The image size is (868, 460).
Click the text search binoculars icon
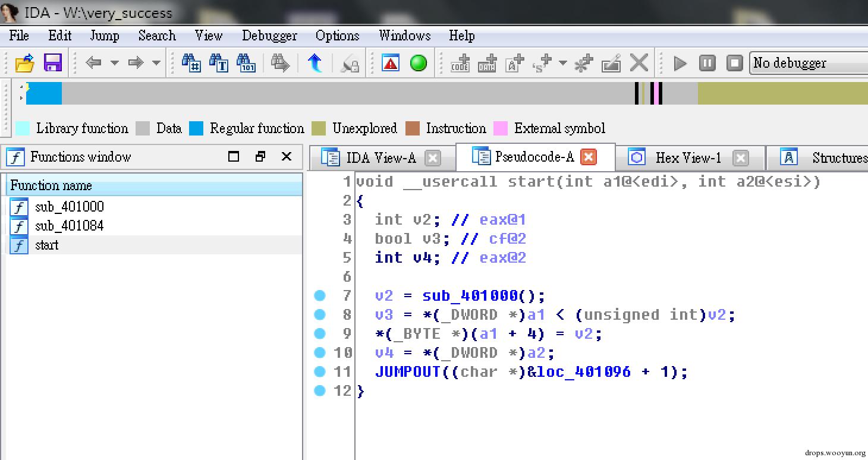coord(219,63)
